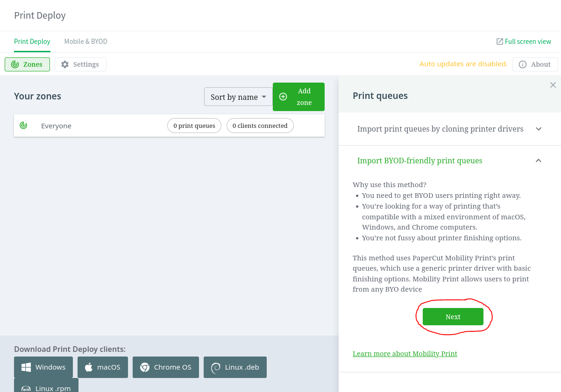561x392 pixels.
Task: Select the Print Deploy tab
Action: pyautogui.click(x=32, y=42)
